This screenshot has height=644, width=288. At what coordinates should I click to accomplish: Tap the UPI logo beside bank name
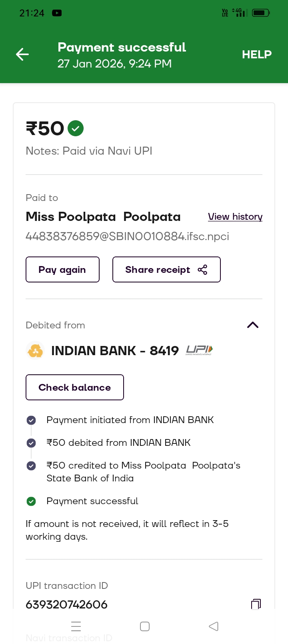tap(199, 350)
